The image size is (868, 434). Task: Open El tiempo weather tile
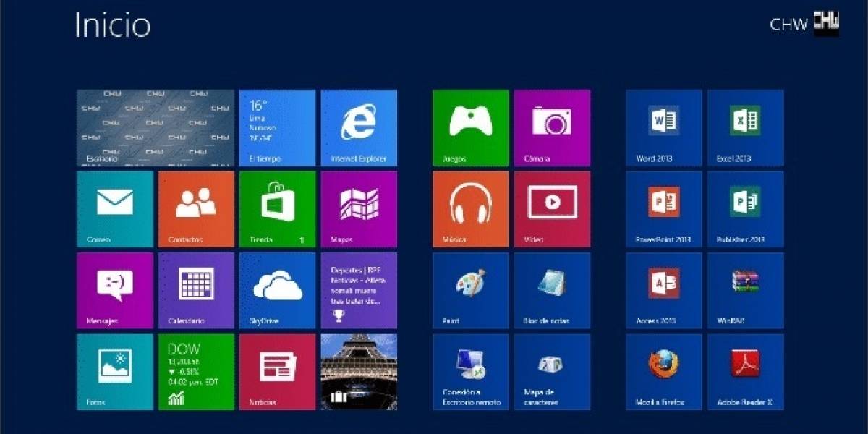tap(277, 128)
